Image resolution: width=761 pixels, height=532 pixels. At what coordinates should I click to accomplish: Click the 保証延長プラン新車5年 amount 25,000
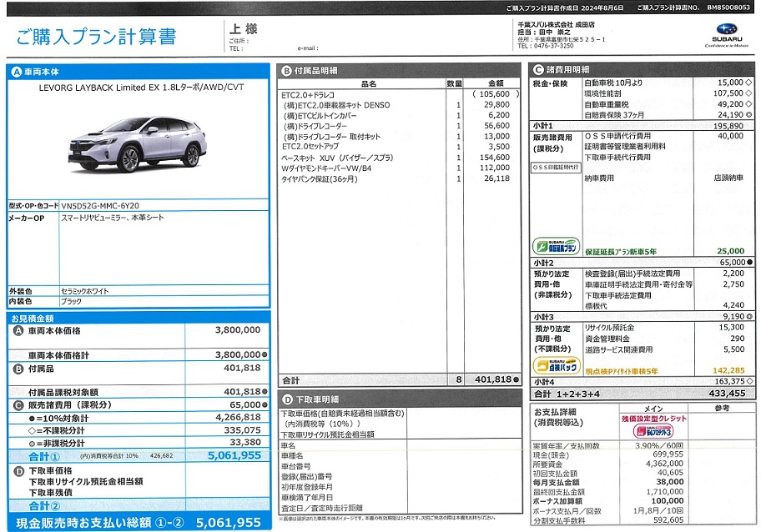[730, 251]
